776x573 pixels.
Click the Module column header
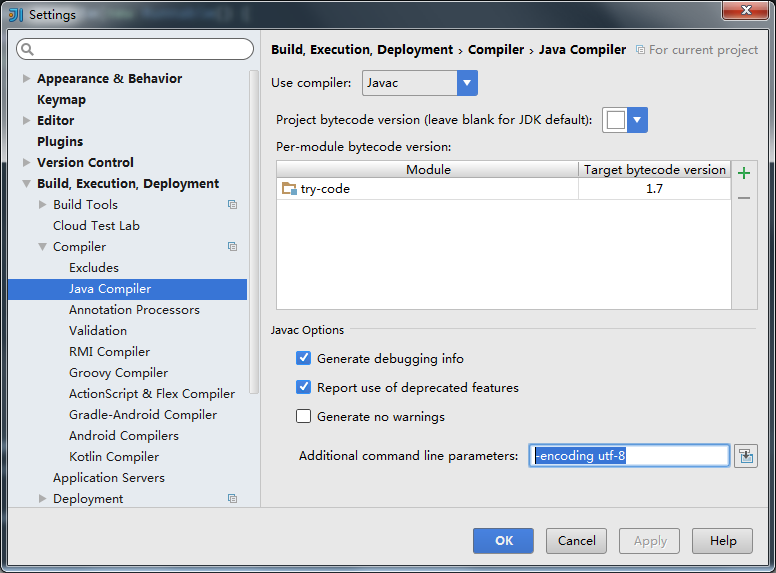coord(428,170)
